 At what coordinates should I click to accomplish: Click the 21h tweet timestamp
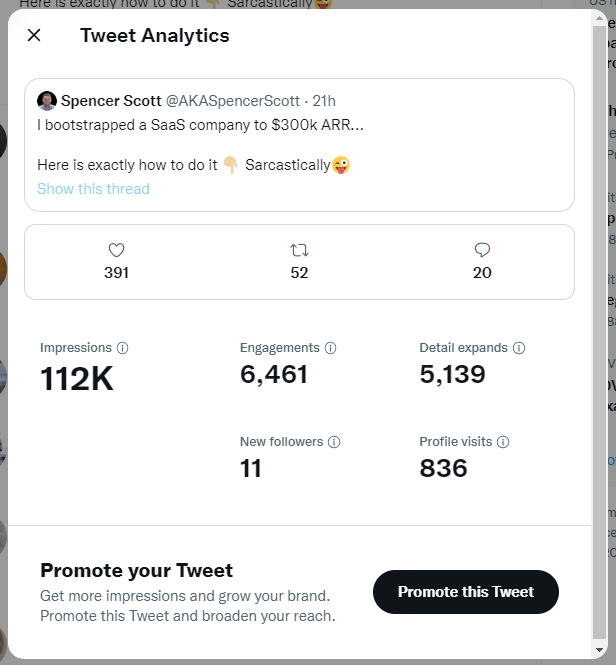point(324,101)
